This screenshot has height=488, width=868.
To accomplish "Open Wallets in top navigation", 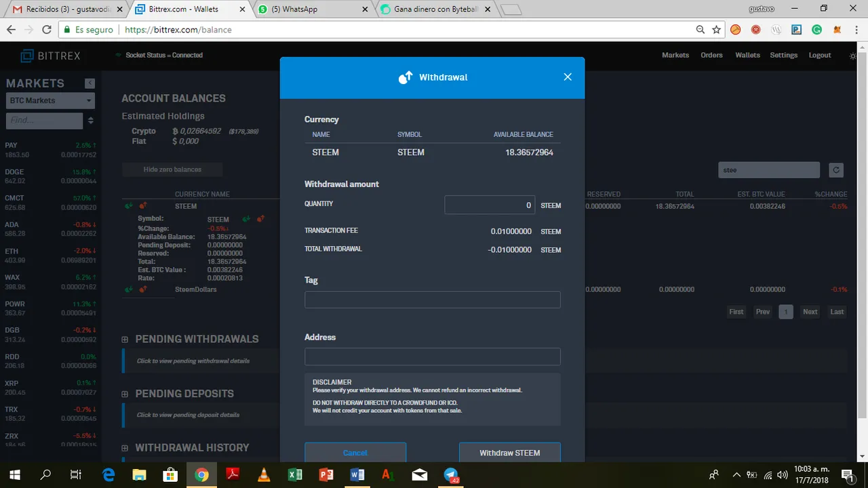I will tap(747, 56).
